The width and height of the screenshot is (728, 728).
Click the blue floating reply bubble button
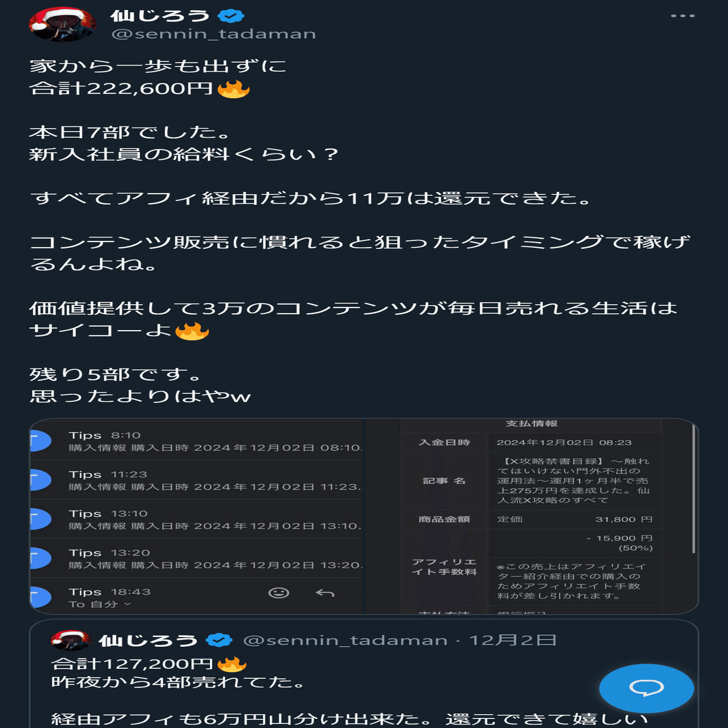647,688
